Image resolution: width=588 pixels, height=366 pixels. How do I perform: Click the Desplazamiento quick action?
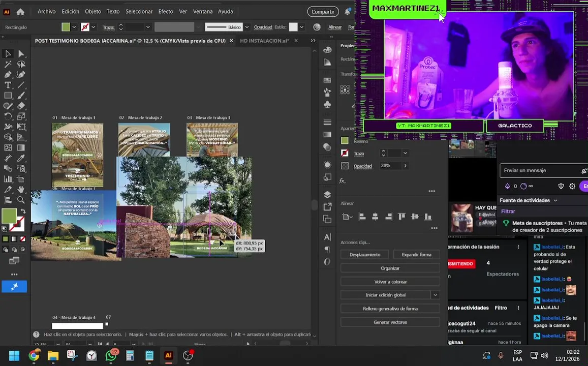click(x=365, y=255)
